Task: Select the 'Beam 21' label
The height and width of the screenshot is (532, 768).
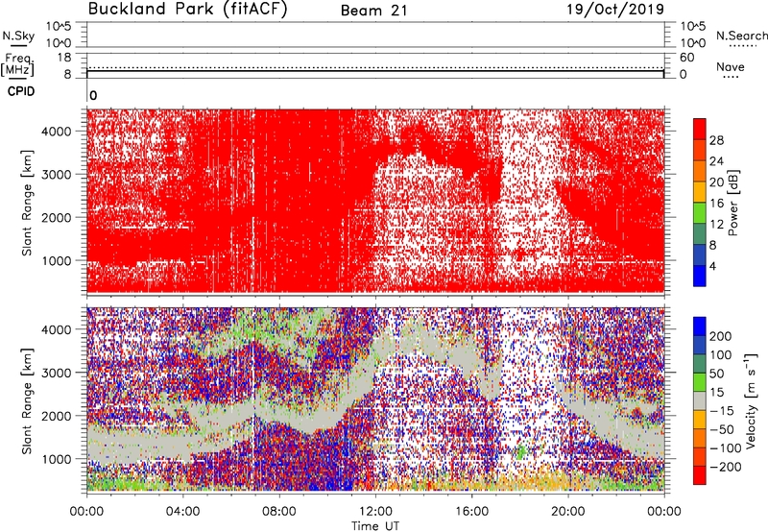Action: pos(374,11)
